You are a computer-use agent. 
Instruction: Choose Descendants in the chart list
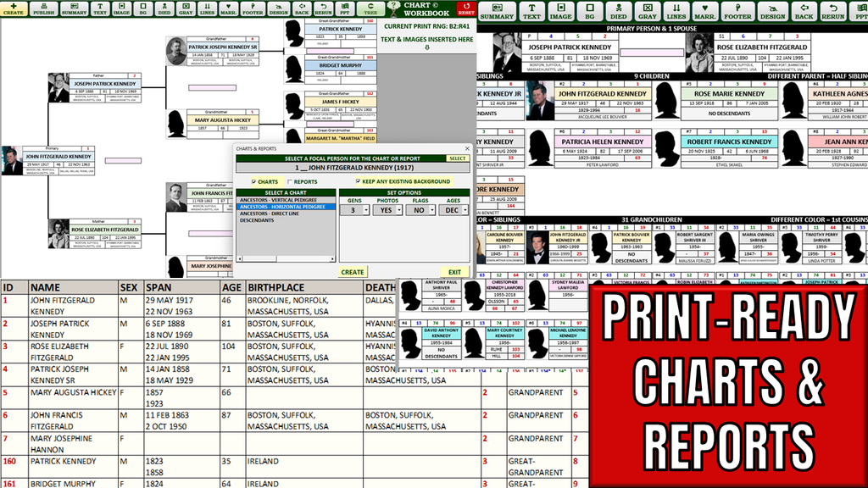click(258, 220)
